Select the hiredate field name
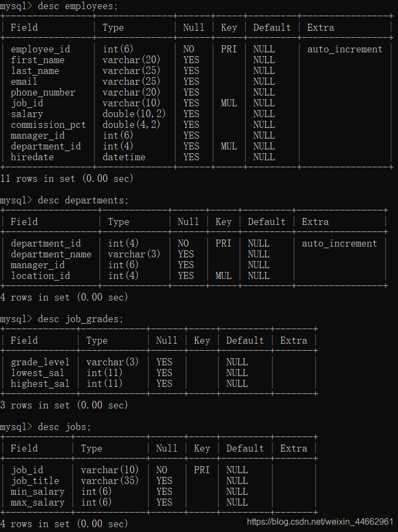The width and height of the screenshot is (398, 532). pyautogui.click(x=32, y=157)
